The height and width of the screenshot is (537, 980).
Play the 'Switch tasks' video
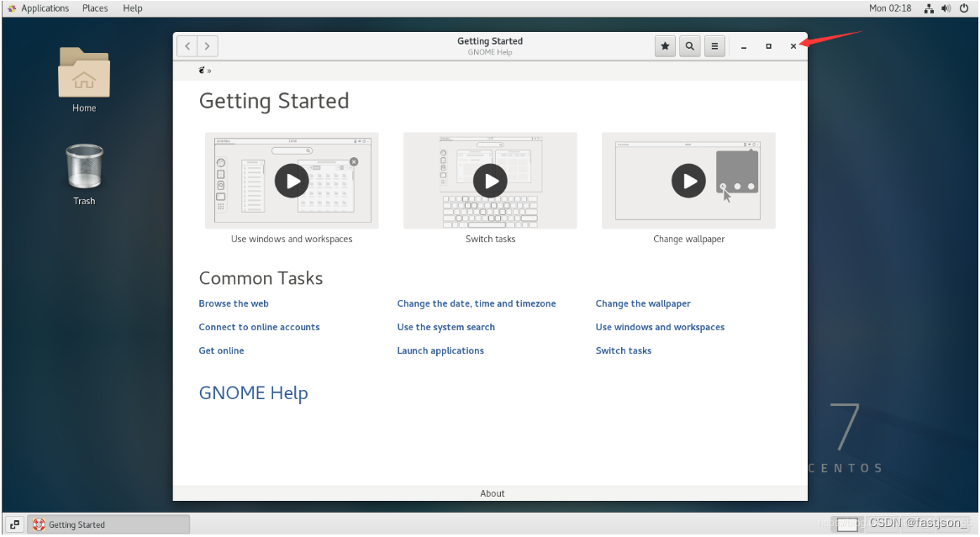coord(490,181)
